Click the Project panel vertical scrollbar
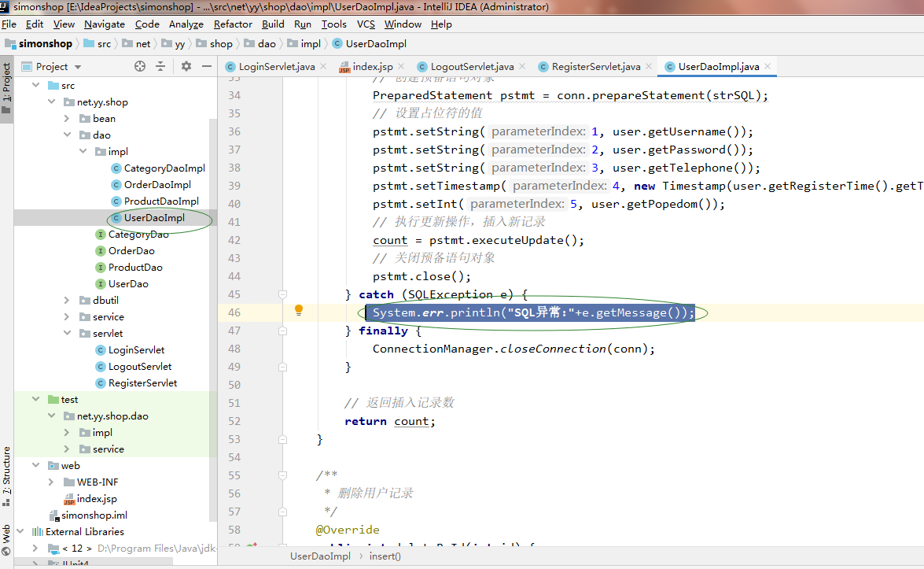The width and height of the screenshot is (924, 569). click(213, 320)
